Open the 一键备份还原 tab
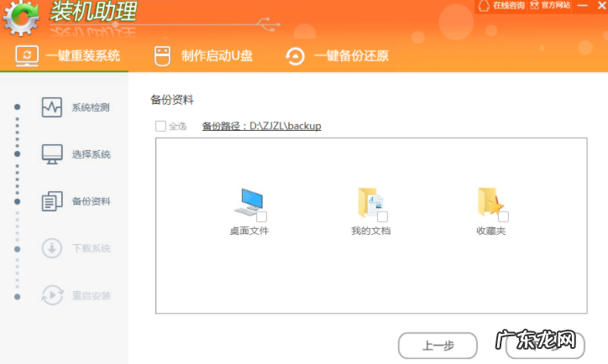The height and width of the screenshot is (364, 608). (x=337, y=55)
